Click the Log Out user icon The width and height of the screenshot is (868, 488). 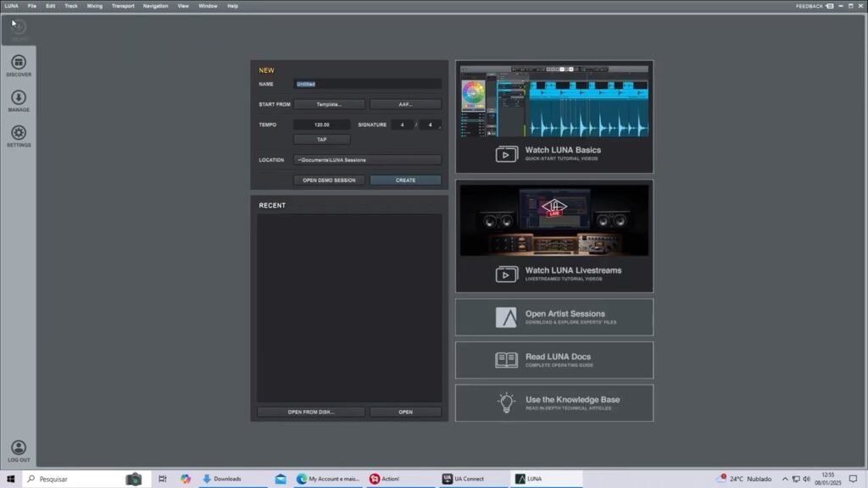[x=19, y=447]
